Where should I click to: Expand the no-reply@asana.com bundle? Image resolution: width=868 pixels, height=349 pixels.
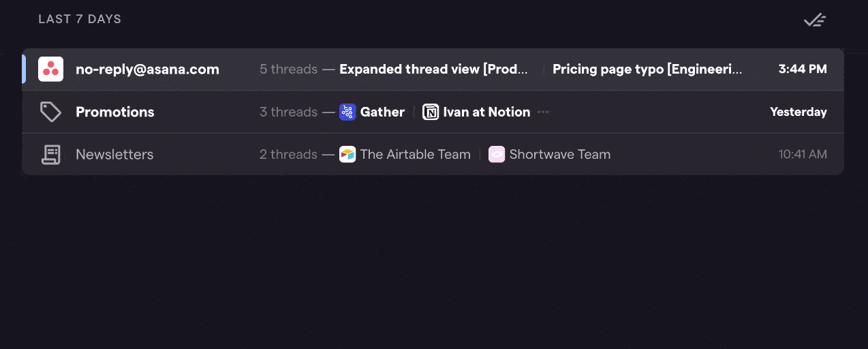147,69
